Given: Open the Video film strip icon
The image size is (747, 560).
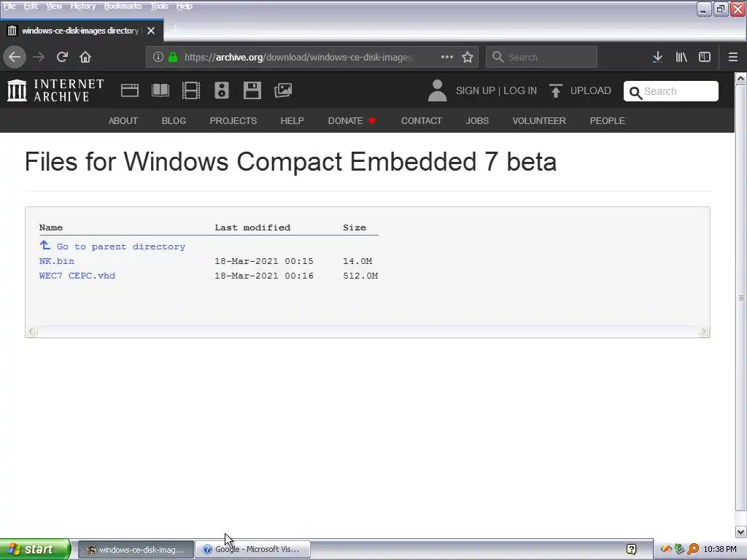Looking at the screenshot, I should pyautogui.click(x=191, y=90).
